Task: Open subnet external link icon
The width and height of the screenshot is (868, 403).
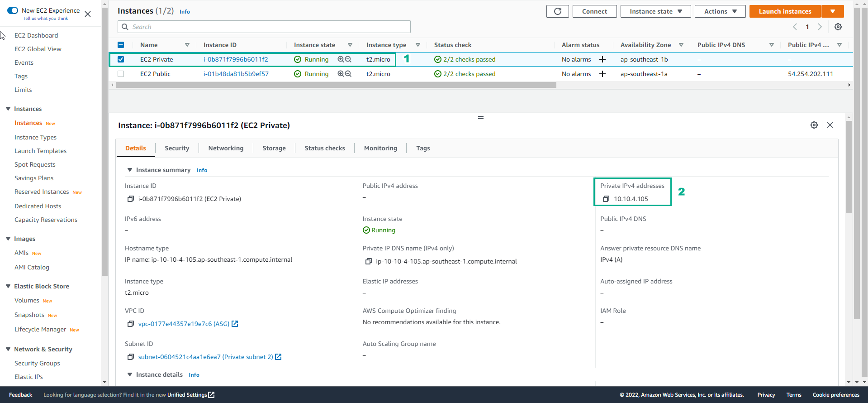Action: 278,357
